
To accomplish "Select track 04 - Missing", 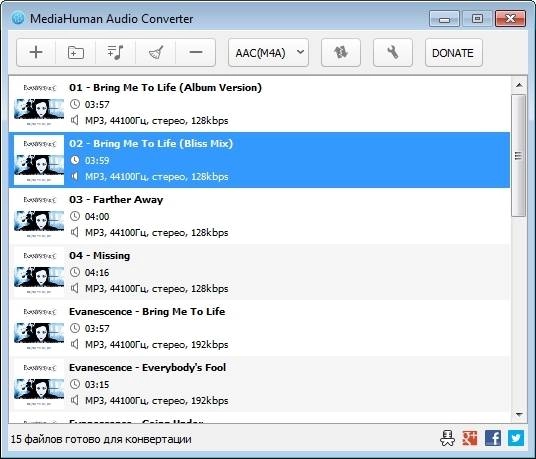I will tap(259, 272).
